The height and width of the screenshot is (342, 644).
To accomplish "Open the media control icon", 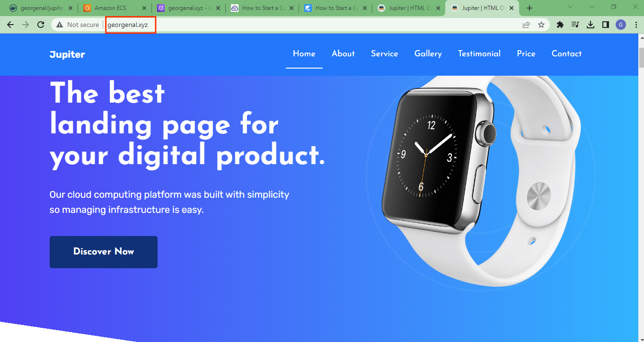I will 575,25.
